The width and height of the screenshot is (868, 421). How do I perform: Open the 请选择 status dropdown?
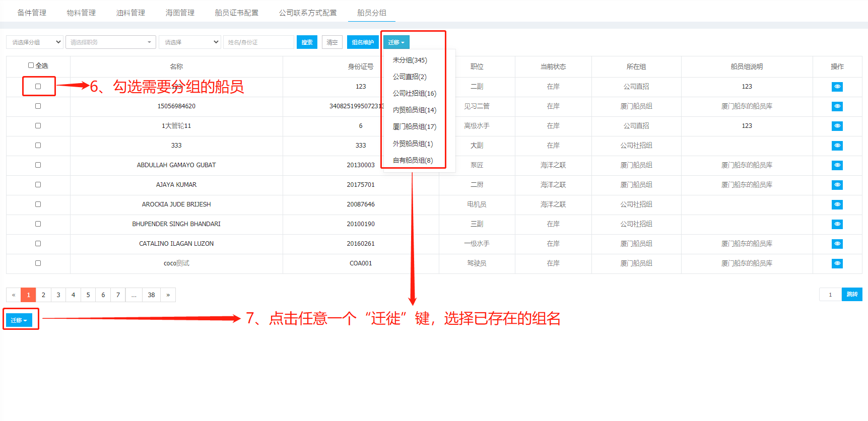189,42
